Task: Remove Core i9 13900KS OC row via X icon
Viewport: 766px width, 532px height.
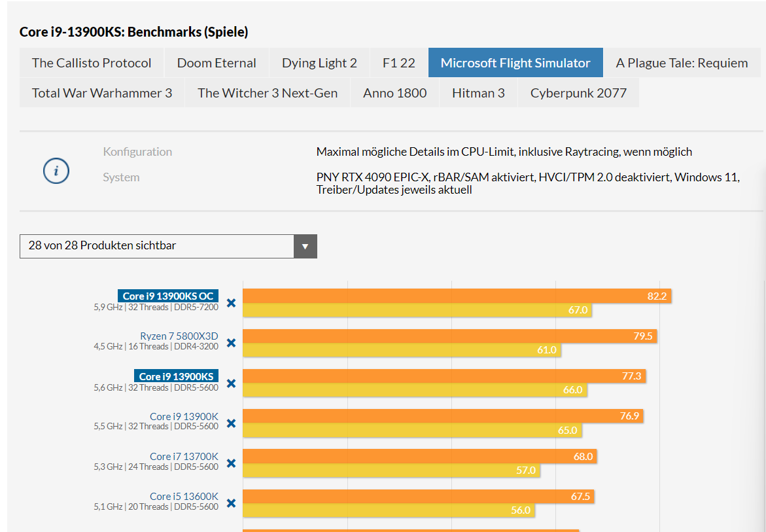Action: tap(232, 303)
